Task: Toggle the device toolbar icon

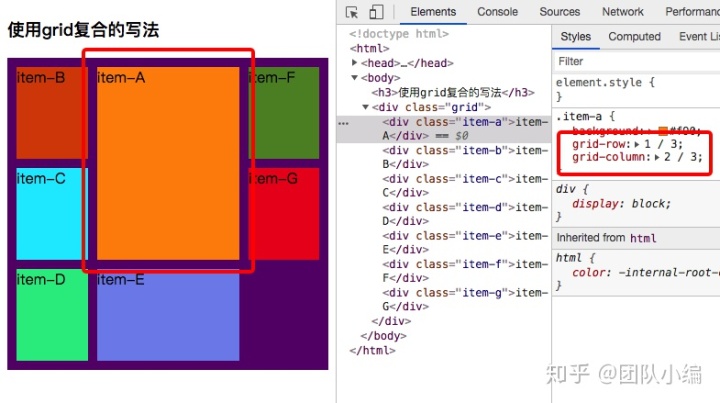Action: 376,12
